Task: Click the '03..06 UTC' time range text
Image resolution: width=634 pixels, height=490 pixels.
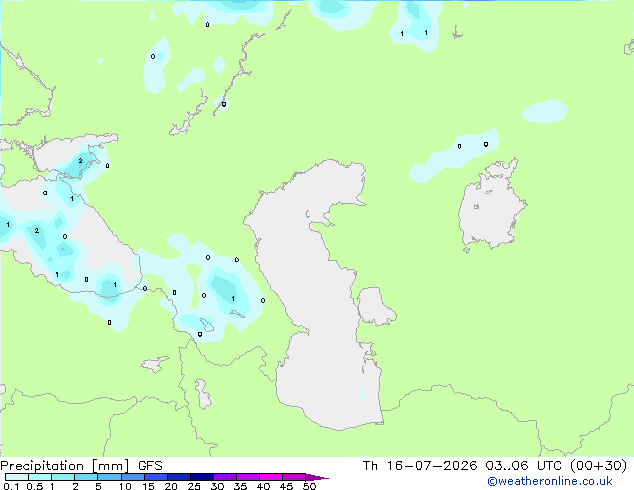Action: coord(524,466)
